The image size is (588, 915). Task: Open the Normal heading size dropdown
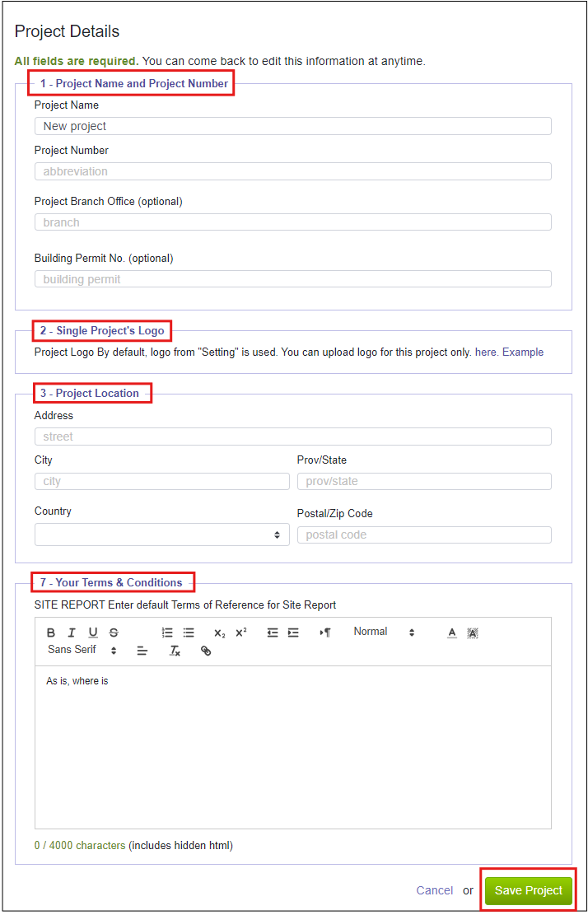click(383, 632)
